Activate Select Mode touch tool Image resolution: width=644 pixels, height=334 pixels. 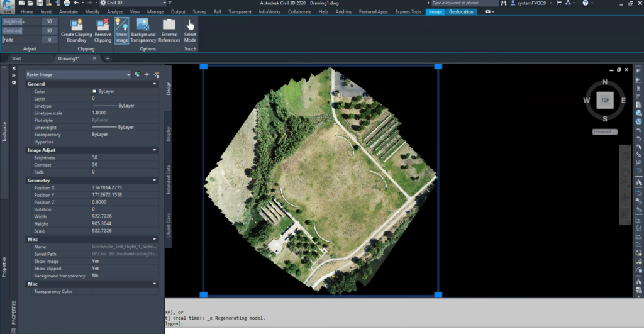pos(190,25)
